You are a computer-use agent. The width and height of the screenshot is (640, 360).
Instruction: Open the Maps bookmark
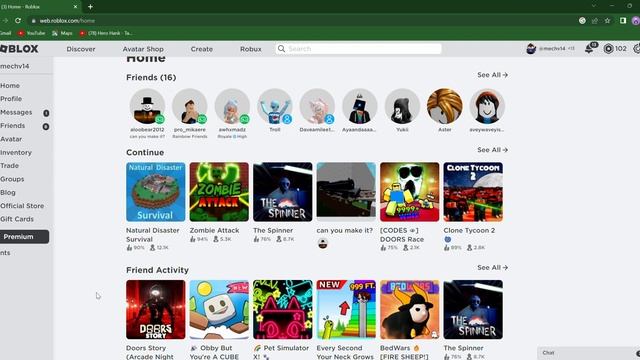[x=62, y=33]
